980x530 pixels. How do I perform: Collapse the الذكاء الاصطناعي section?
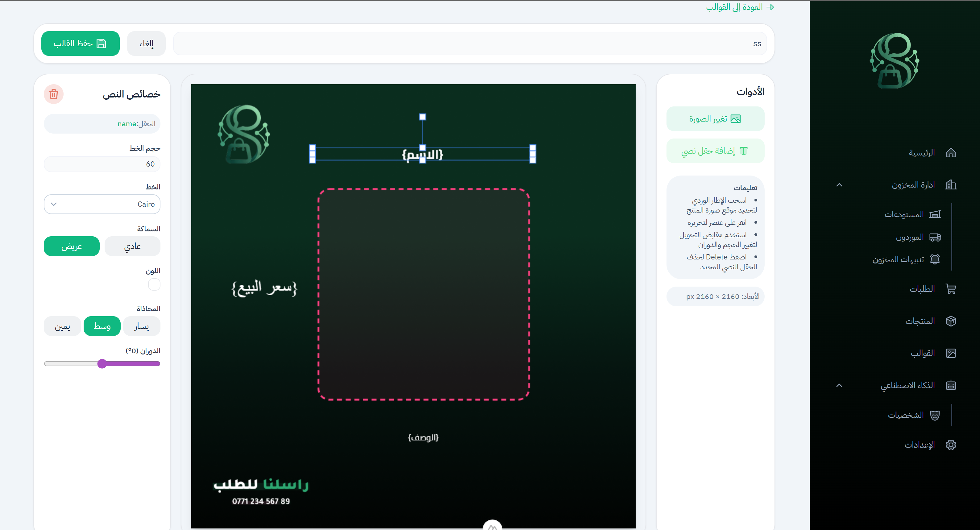pos(839,385)
